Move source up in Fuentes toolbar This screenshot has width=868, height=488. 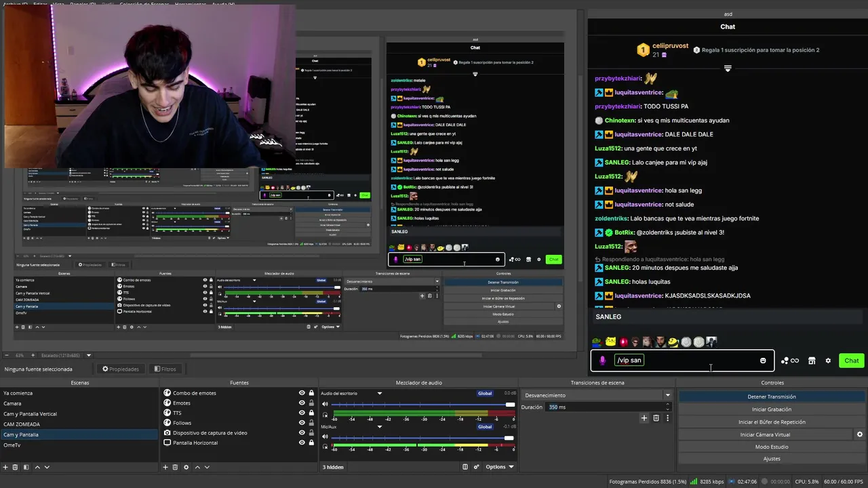tap(197, 467)
